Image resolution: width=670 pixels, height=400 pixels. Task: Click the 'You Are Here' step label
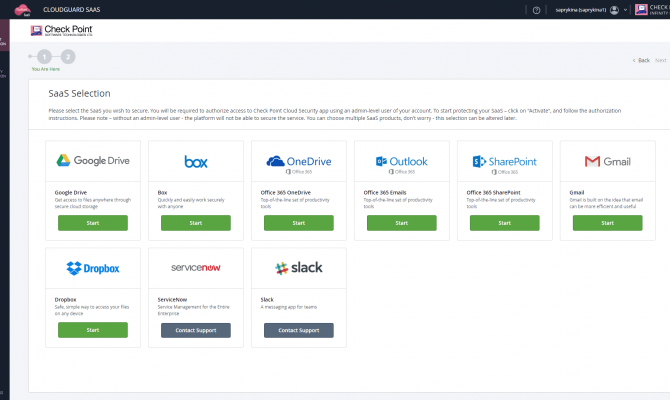click(46, 69)
